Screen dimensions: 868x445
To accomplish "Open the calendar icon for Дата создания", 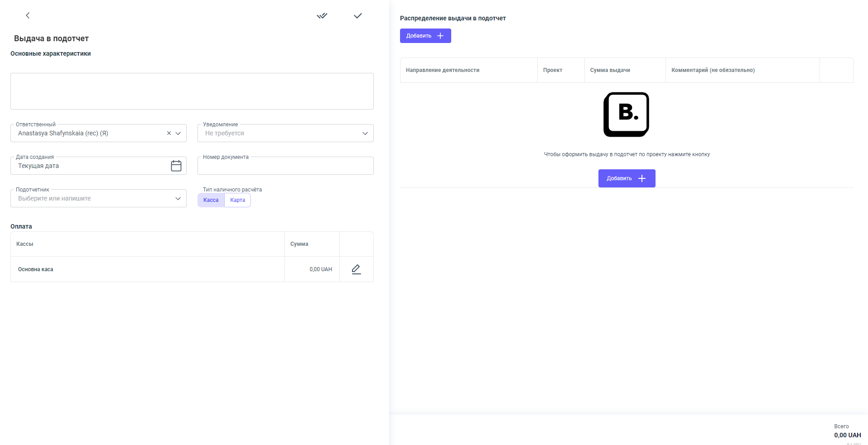I will point(176,166).
